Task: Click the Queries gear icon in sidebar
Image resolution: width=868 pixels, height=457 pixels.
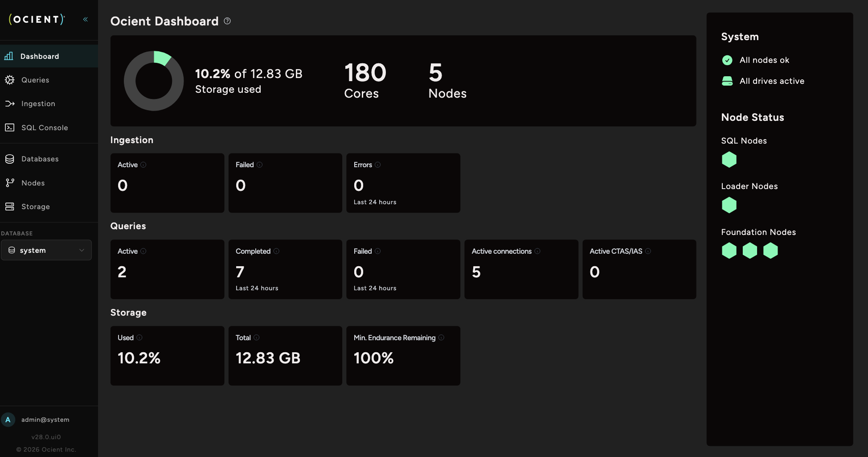Action: click(x=10, y=80)
